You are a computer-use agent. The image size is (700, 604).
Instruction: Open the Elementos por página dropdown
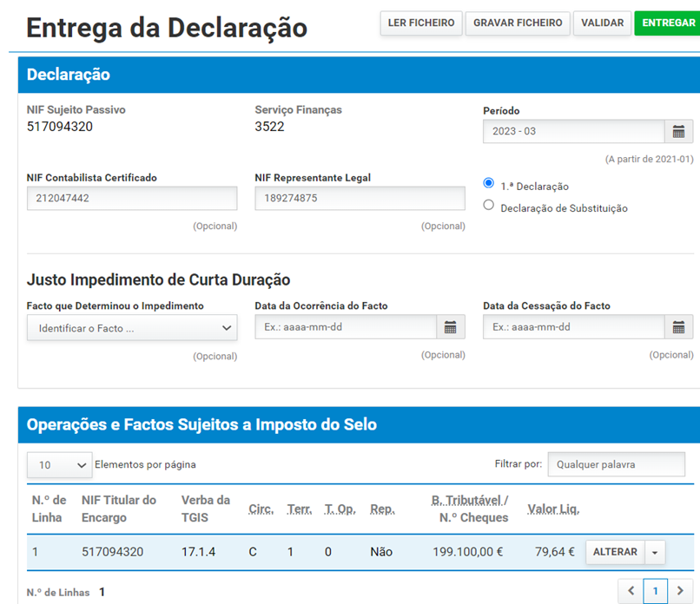(59, 465)
